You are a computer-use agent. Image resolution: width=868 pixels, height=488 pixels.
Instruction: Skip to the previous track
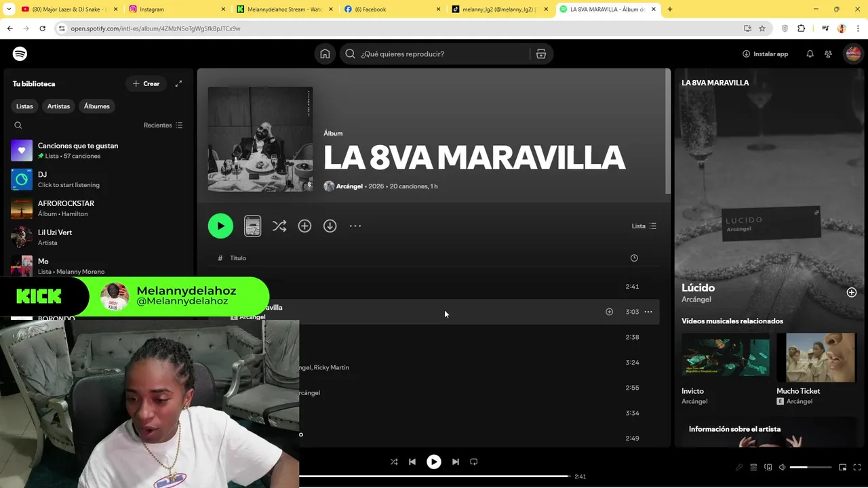412,462
